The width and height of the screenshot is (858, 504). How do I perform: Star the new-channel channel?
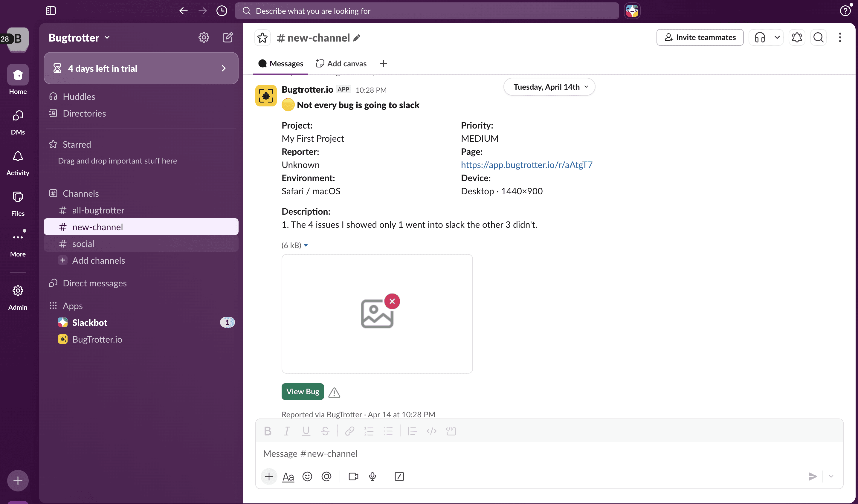point(262,37)
